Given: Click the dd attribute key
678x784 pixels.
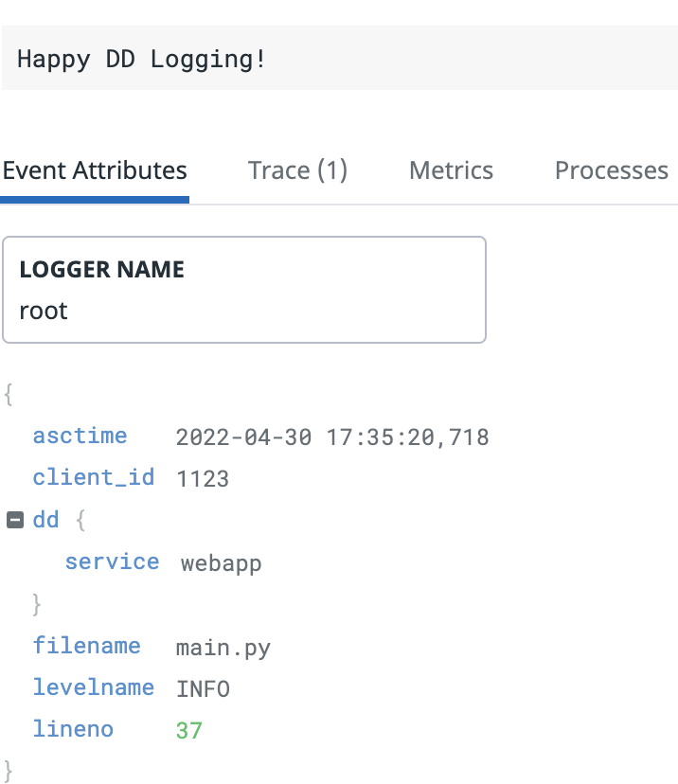Looking at the screenshot, I should 46,520.
